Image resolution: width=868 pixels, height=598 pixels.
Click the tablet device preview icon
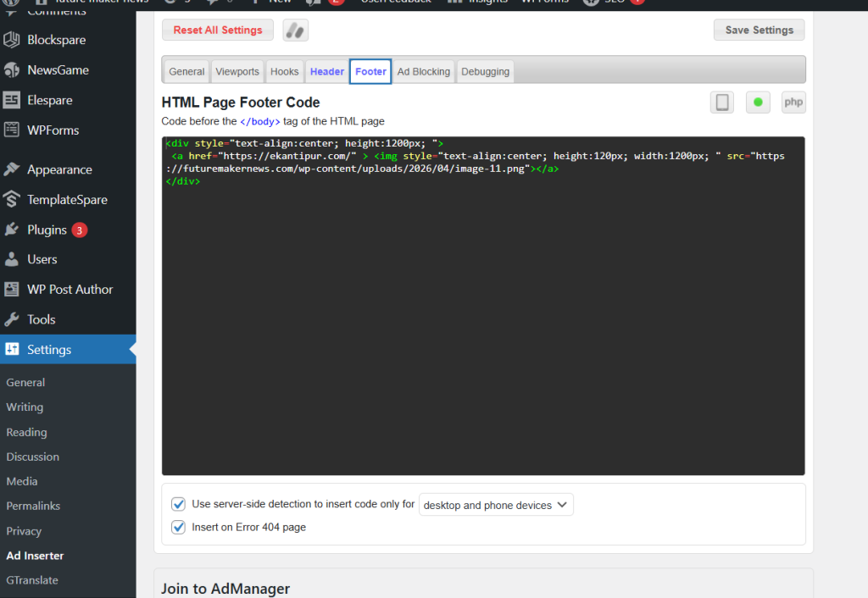(722, 102)
